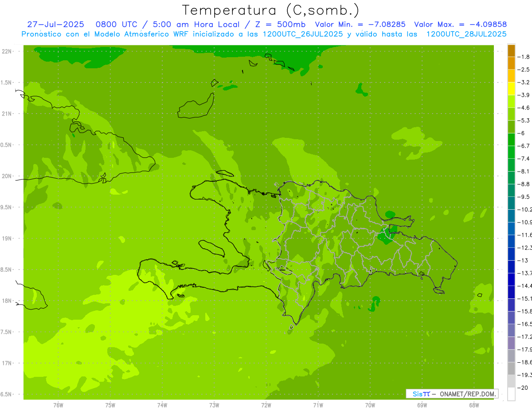Viewport: 532px width, 411px height.
Task: Click the "74W" longitude axis label
Action: (162, 405)
